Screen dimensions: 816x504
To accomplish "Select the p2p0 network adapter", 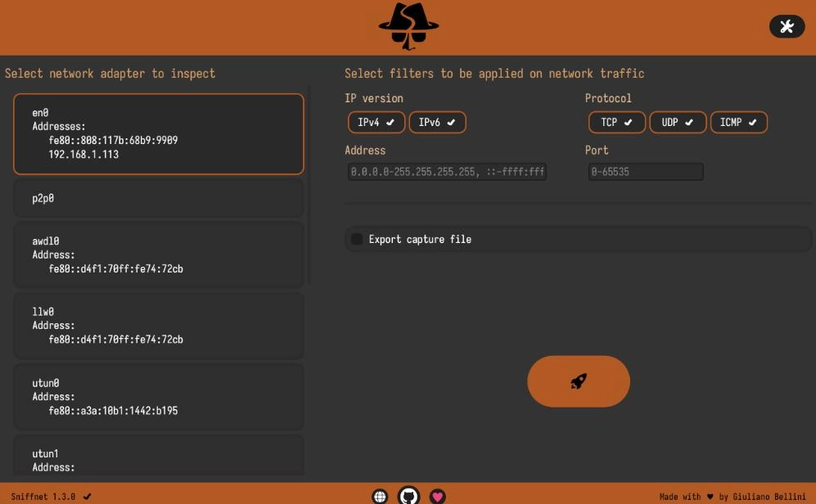I will tap(159, 198).
